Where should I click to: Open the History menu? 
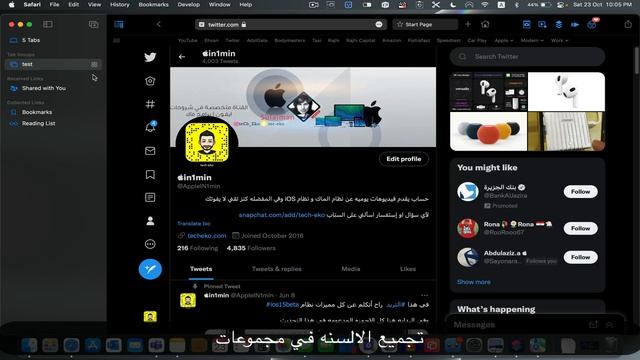coord(120,4)
